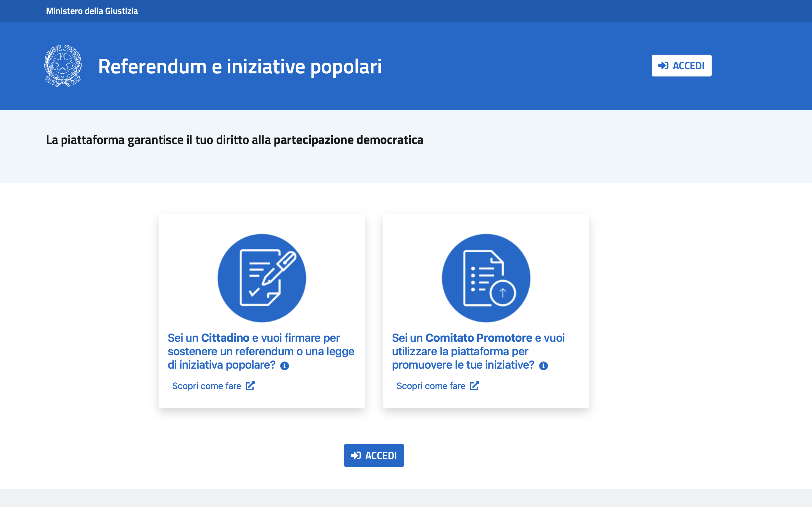Click the blue ACCEDI button below cards
Image resolution: width=812 pixels, height=507 pixels.
click(x=374, y=455)
